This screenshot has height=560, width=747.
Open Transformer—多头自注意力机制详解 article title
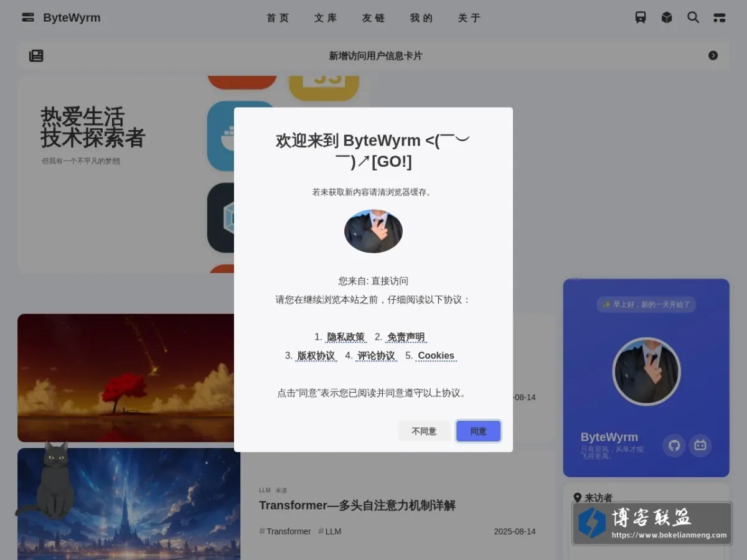tap(357, 505)
